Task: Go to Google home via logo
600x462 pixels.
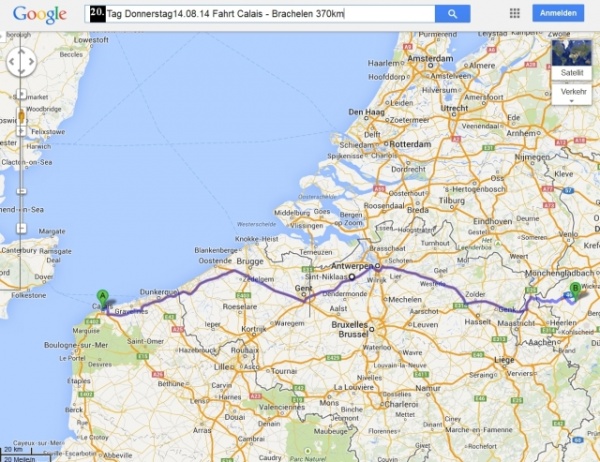Action: (x=40, y=15)
